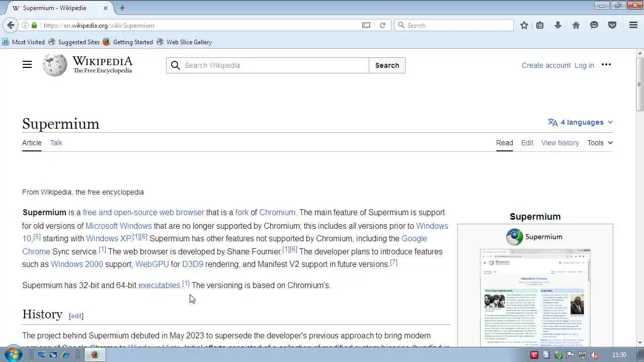Click the web browser link
The image size is (644, 362).
pyautogui.click(x=182, y=212)
